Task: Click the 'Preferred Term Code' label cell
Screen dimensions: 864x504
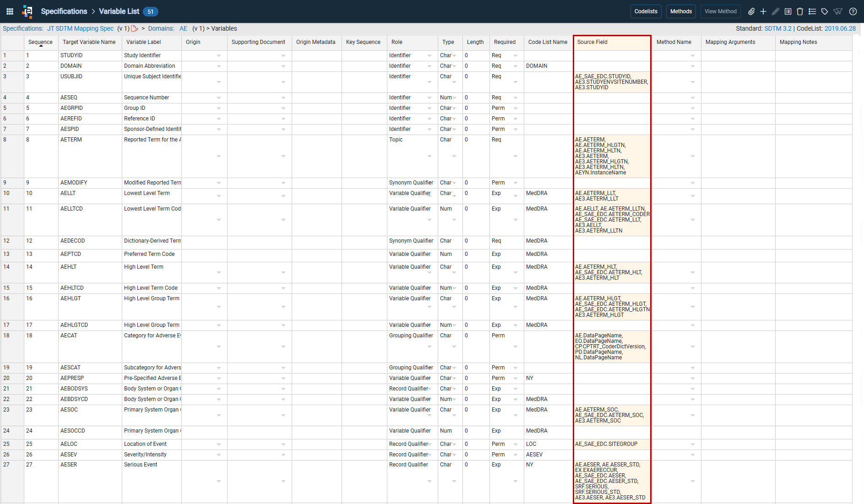Action: coord(152,256)
